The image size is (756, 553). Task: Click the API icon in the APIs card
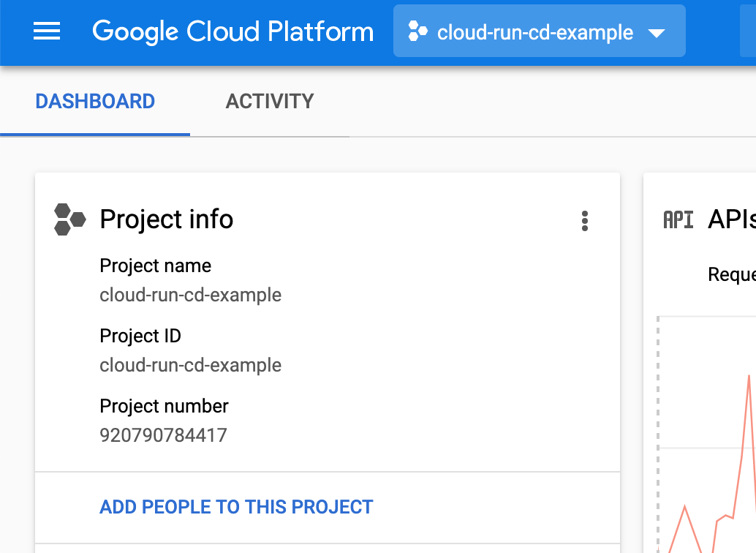click(x=678, y=220)
